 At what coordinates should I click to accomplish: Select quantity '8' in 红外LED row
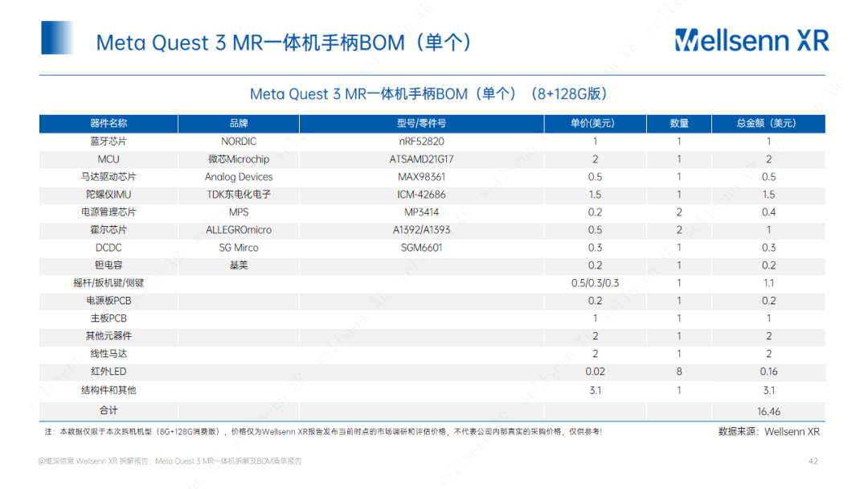678,372
